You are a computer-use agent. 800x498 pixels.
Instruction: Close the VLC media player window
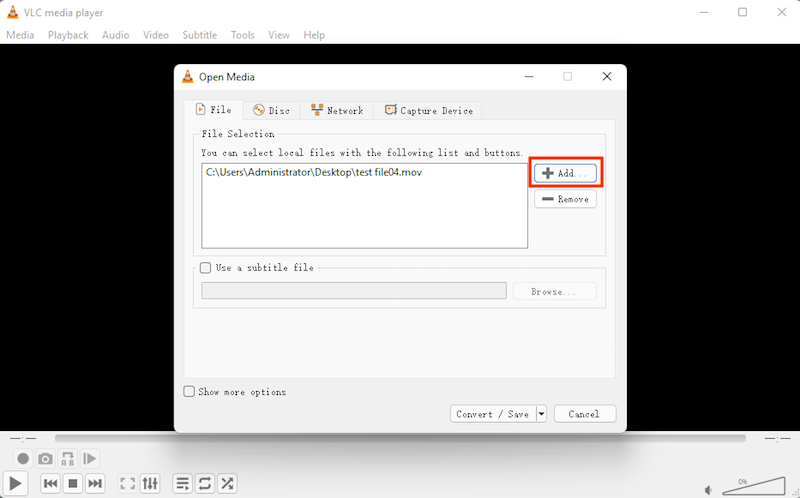(782, 12)
